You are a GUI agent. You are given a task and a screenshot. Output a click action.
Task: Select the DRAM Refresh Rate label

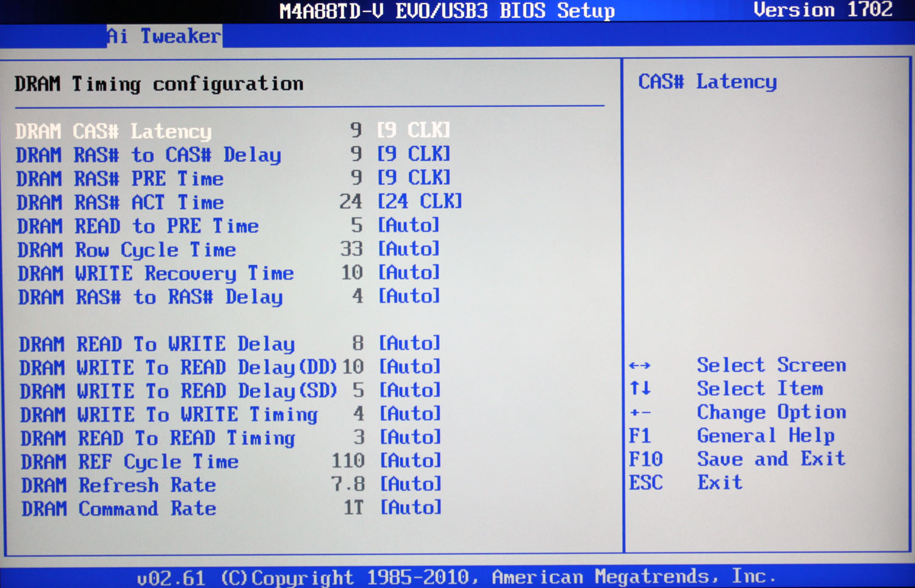[x=118, y=486]
